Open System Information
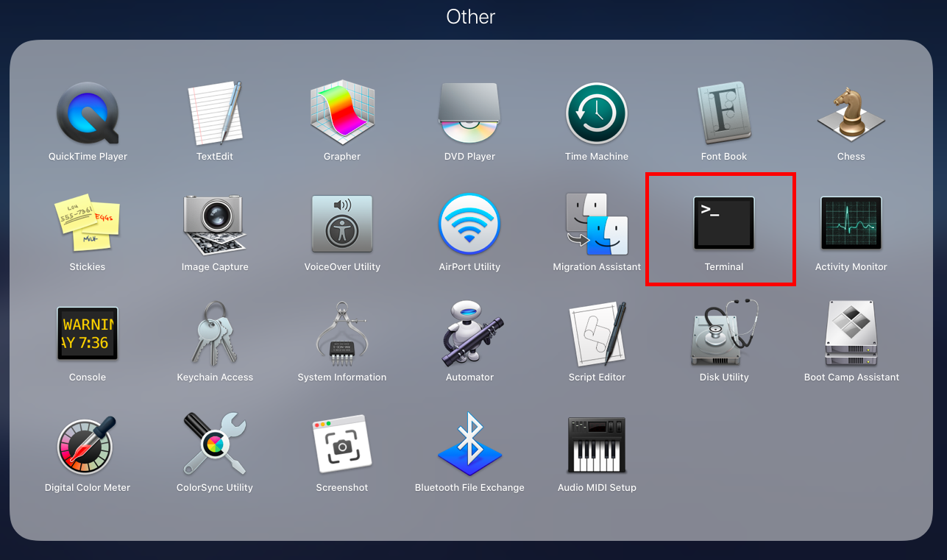Viewport: 947px width, 560px height. tap(342, 335)
